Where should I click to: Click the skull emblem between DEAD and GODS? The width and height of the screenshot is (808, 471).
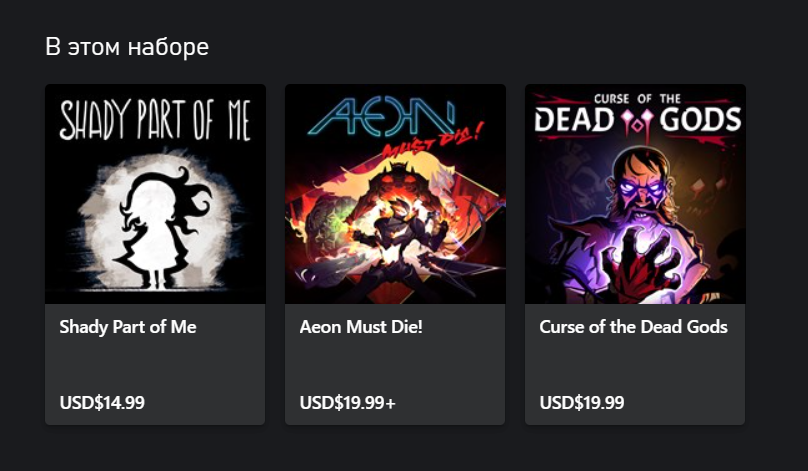tap(636, 124)
